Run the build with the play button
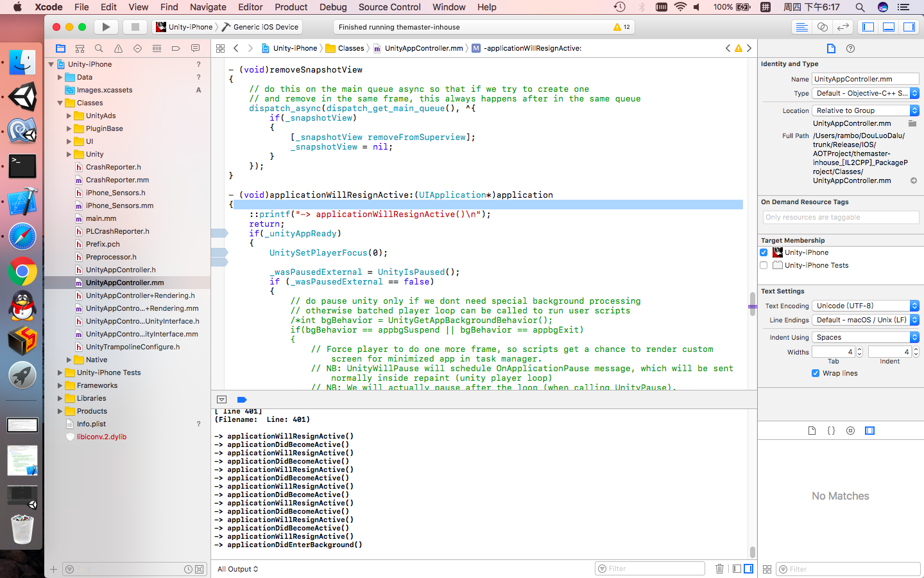The width and height of the screenshot is (924, 578). click(106, 27)
